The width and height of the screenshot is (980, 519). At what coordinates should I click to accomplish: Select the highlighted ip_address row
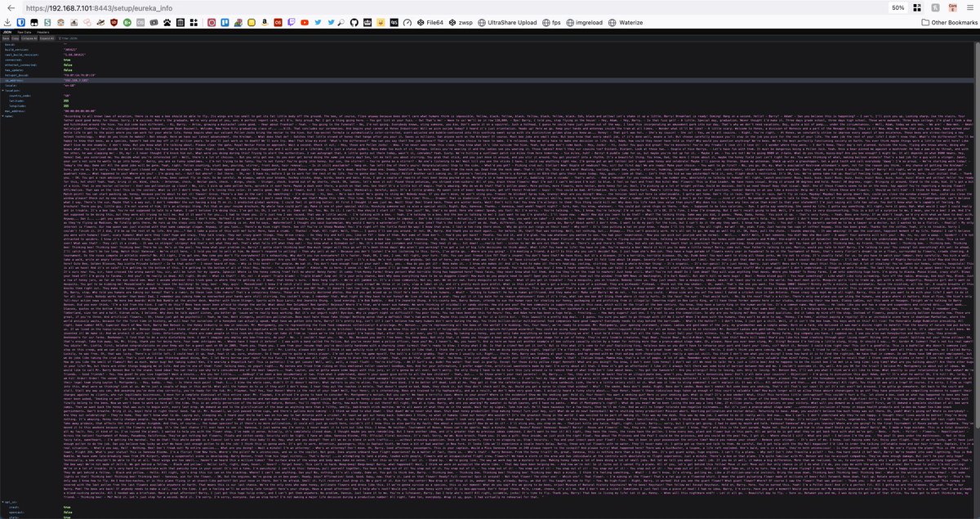coord(487,80)
